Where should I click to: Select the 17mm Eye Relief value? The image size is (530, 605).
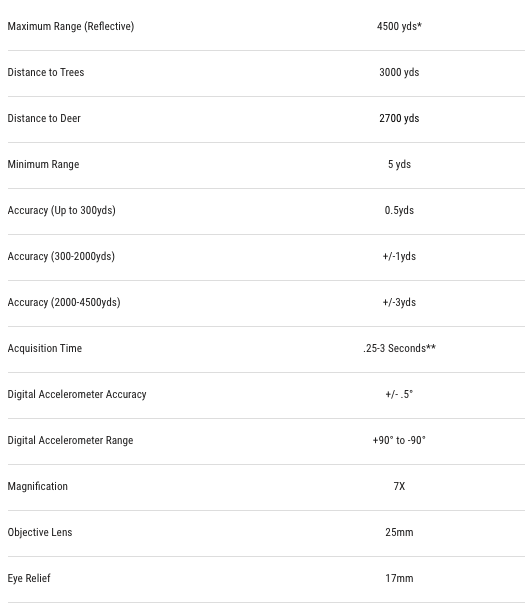[399, 578]
